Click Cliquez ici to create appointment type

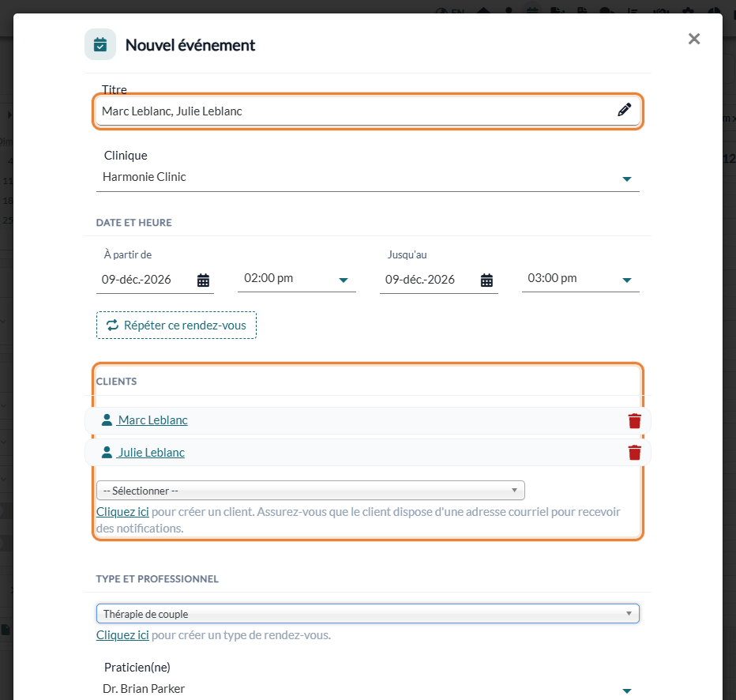point(122,635)
